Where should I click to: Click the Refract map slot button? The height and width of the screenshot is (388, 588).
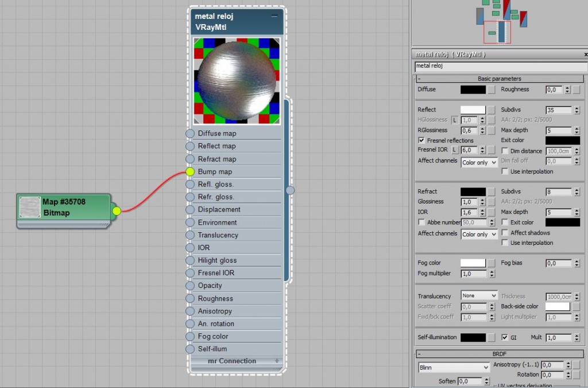[492, 191]
